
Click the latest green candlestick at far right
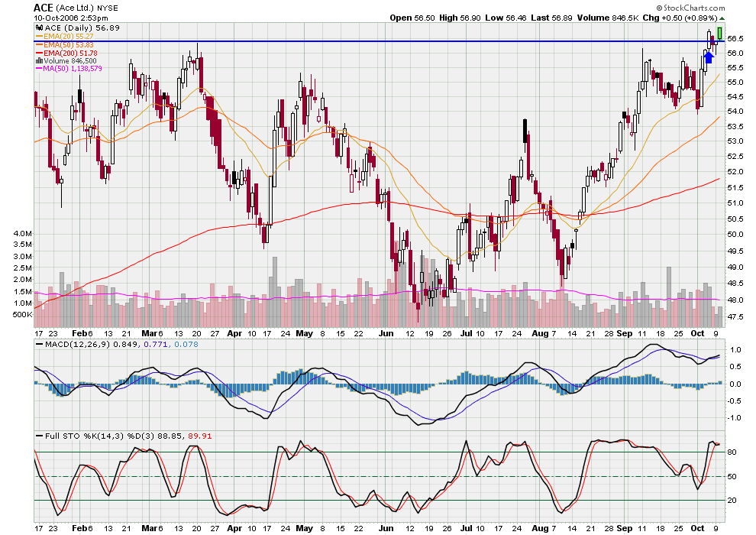click(x=720, y=34)
